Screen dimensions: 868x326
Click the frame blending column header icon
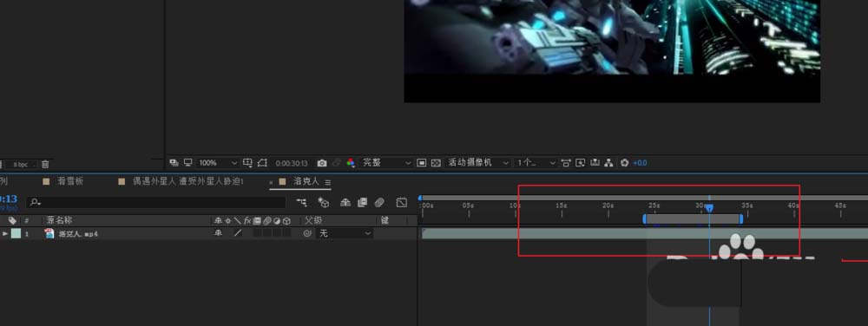(257, 220)
